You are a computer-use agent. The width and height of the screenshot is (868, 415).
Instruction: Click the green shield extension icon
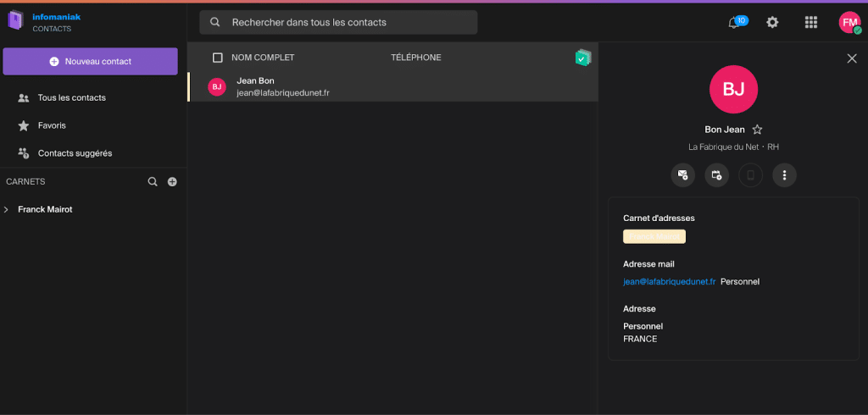click(582, 58)
